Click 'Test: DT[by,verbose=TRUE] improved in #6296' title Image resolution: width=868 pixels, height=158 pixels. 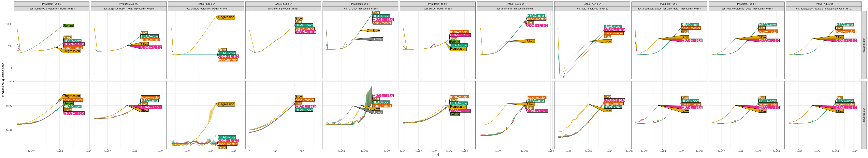point(129,9)
